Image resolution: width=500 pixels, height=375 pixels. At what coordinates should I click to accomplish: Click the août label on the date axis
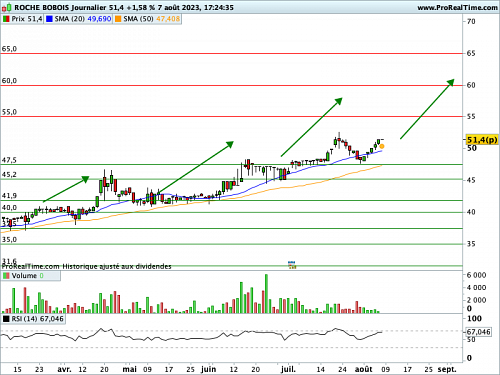coord(364,369)
